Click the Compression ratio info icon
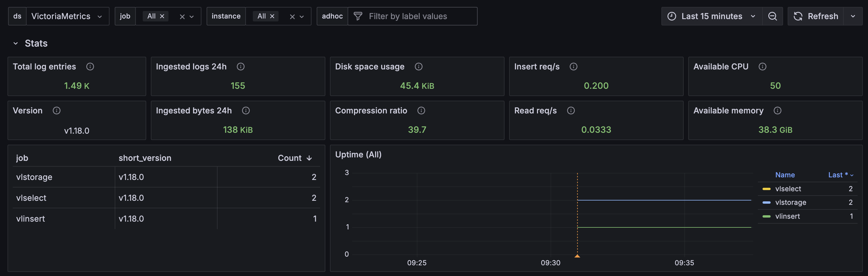 421,110
